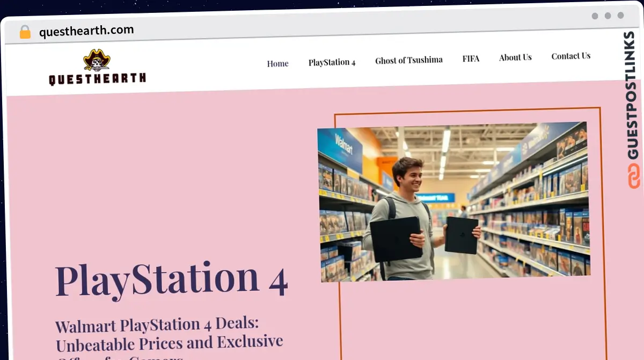Open the Home menu item
This screenshot has height=360, width=644.
tap(277, 63)
